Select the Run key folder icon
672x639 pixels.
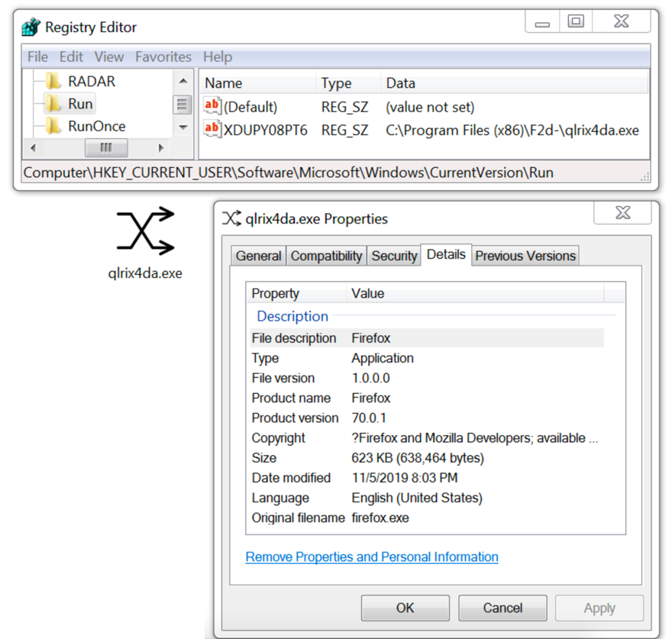point(53,104)
